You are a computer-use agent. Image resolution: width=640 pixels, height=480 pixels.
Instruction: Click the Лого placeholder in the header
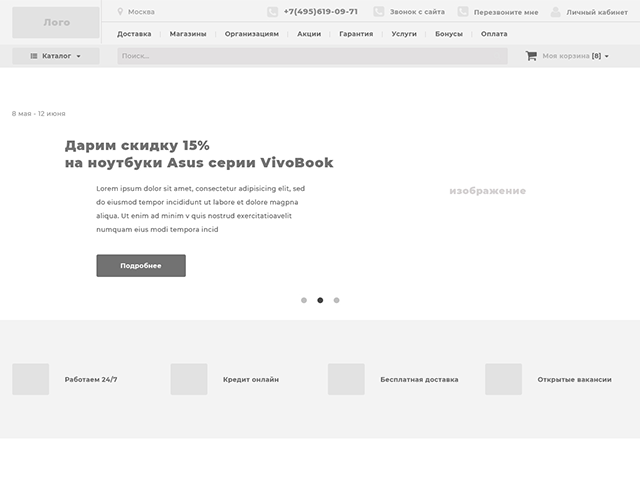click(x=56, y=22)
